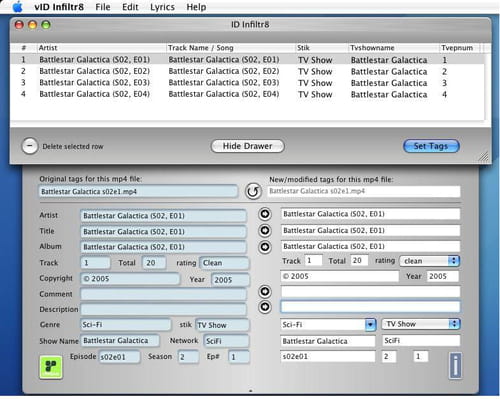Click the original stik TV Show field

(x=222, y=325)
